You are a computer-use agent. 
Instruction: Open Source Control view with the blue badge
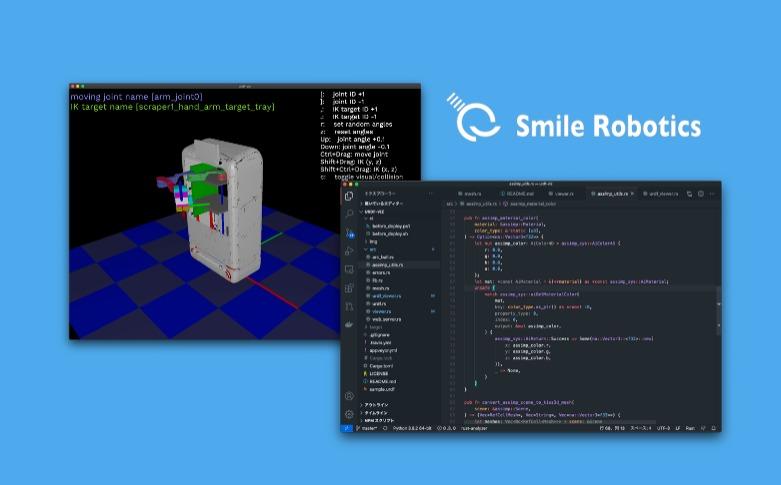350,233
